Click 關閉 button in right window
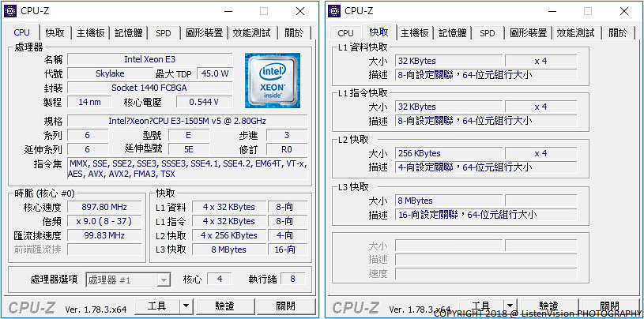The width and height of the screenshot is (644, 319). click(609, 306)
